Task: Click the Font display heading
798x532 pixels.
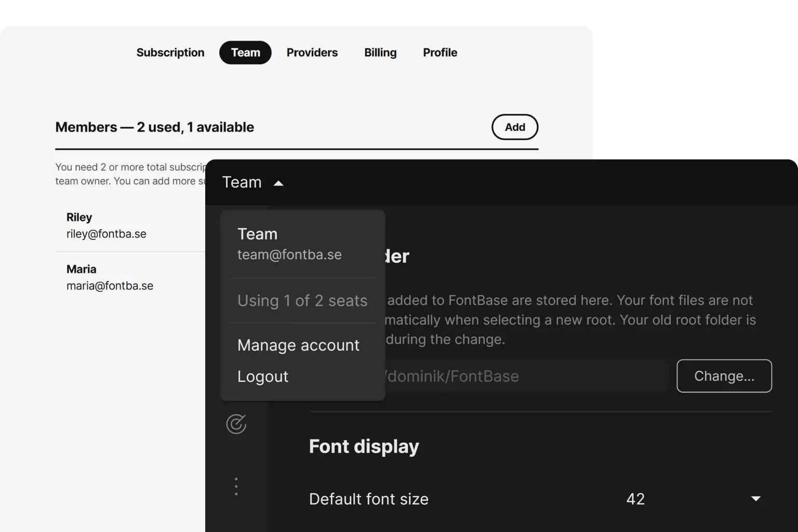Action: pos(364,446)
